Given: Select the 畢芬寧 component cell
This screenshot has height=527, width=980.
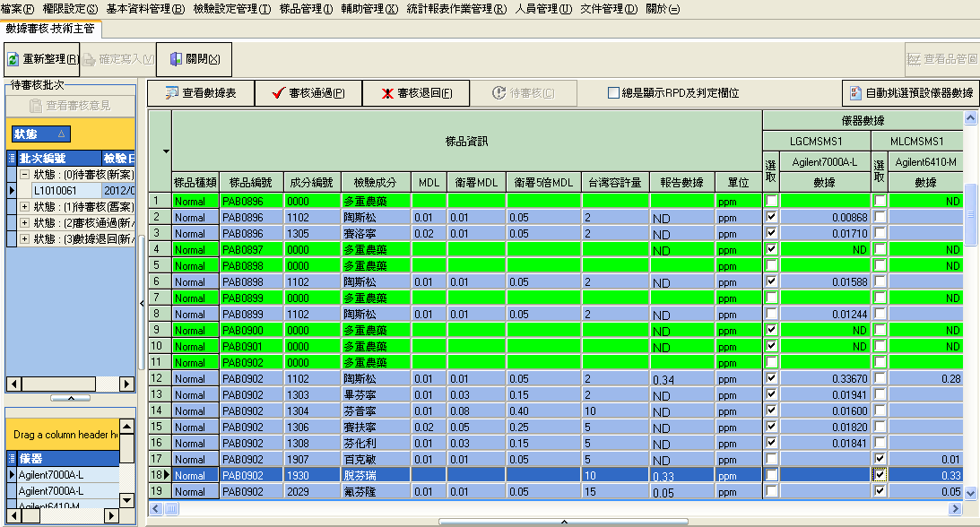Looking at the screenshot, I should coord(376,394).
